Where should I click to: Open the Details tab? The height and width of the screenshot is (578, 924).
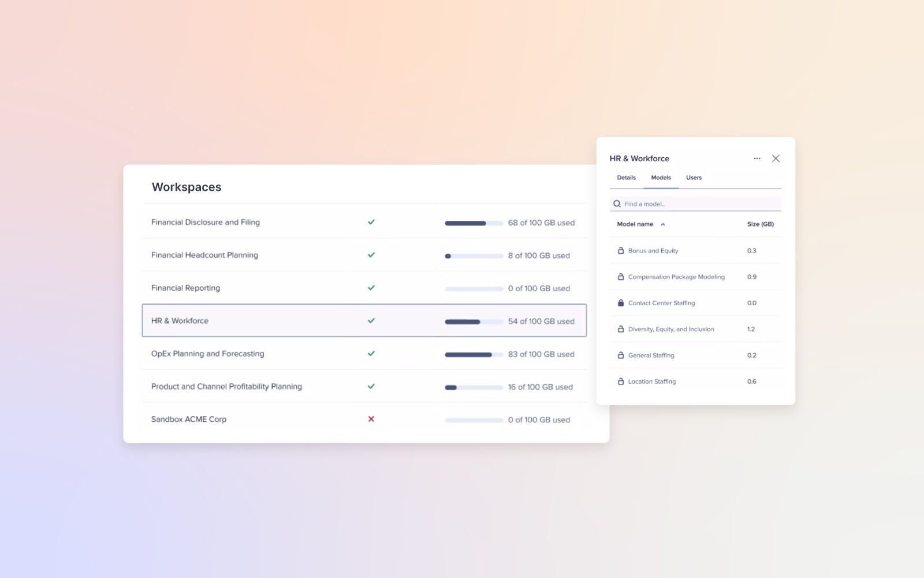point(625,177)
